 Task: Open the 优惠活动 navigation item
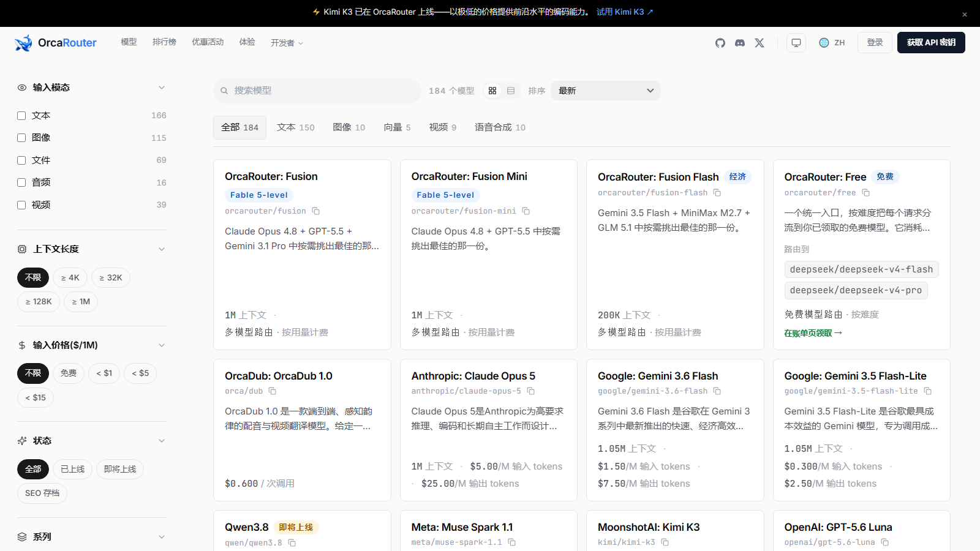(x=208, y=42)
